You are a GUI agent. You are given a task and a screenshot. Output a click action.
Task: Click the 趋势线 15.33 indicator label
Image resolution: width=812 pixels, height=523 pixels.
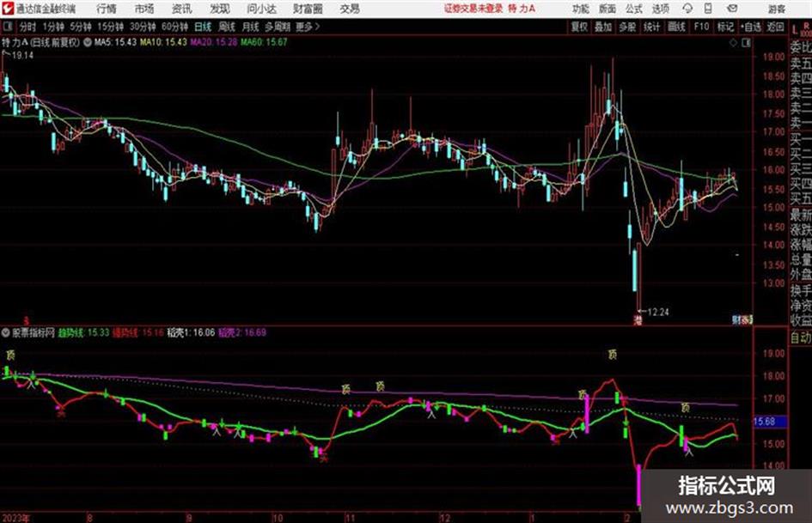84,332
